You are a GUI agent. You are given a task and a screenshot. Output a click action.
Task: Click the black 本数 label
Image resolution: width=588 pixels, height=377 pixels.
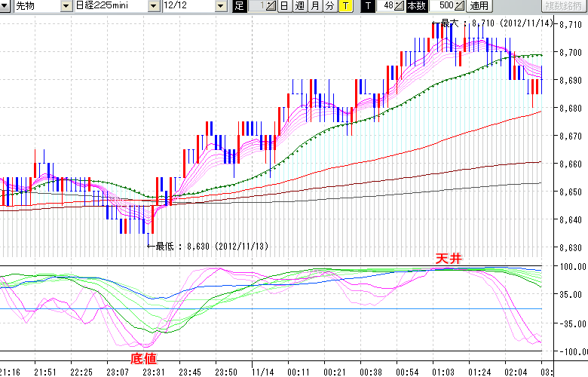point(415,6)
